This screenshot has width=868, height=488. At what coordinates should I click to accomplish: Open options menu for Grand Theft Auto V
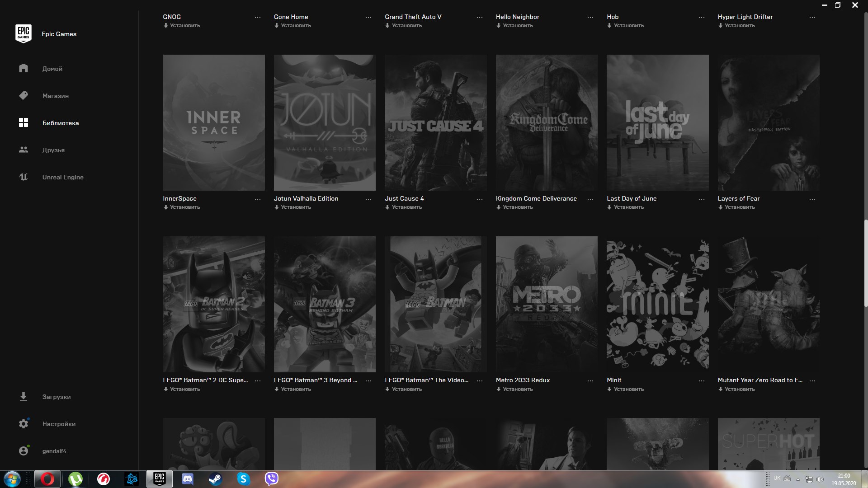tap(480, 18)
